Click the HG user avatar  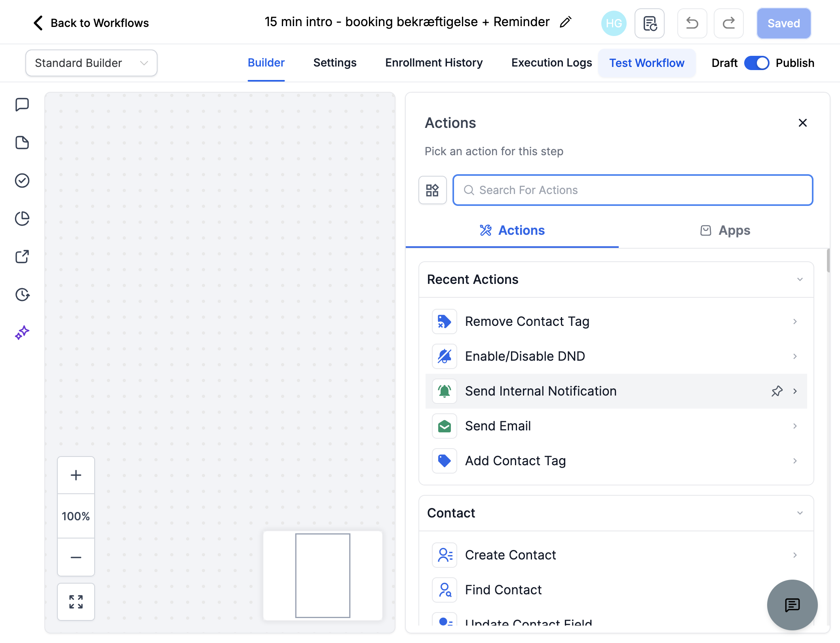coord(614,23)
